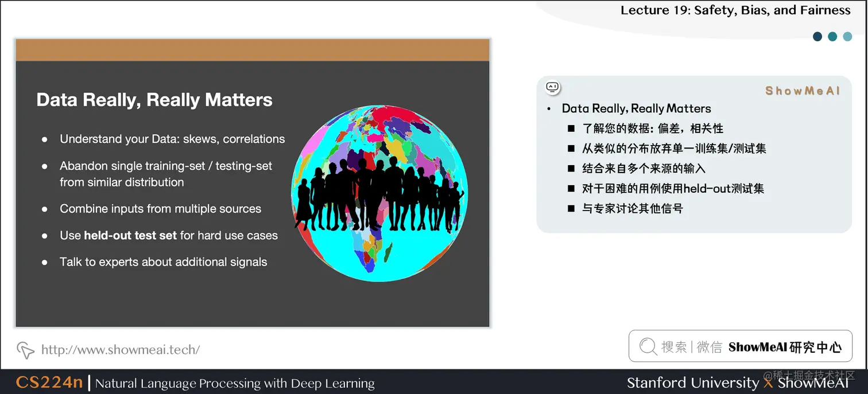Click note line 与专家讨论其他信号
The height and width of the screenshot is (394, 868).
tap(633, 208)
